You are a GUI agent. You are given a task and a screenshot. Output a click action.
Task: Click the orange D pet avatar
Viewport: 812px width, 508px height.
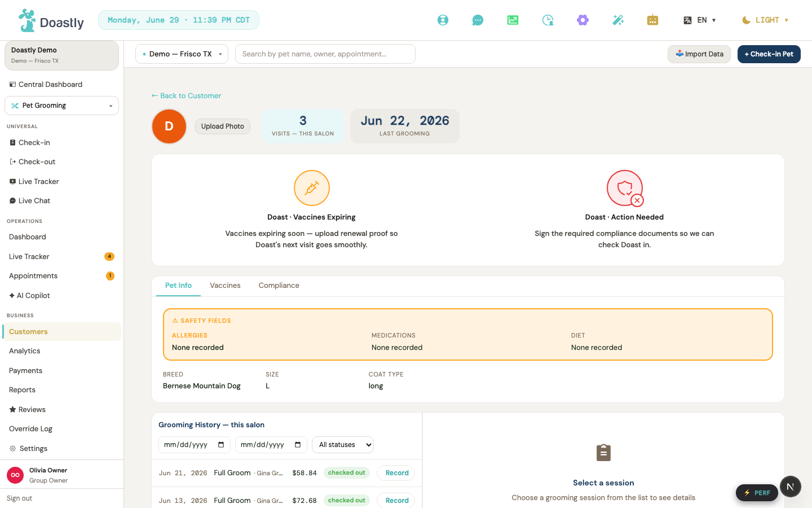(x=169, y=126)
